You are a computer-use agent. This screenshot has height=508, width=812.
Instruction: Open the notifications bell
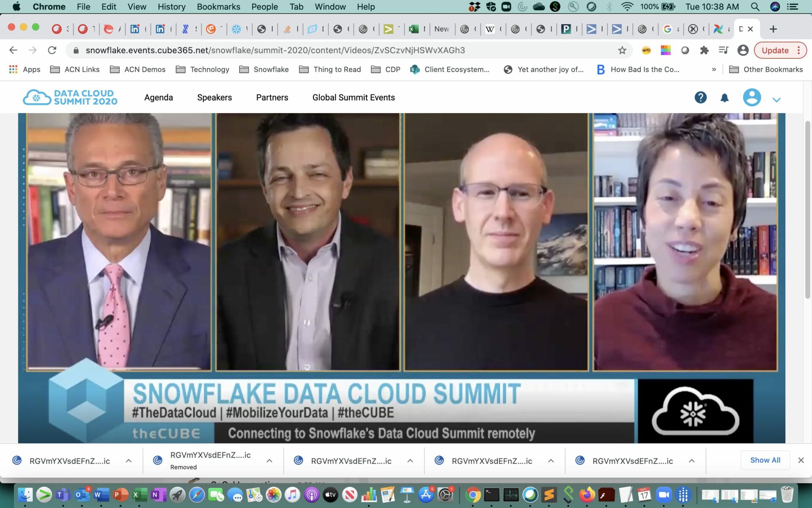click(x=724, y=98)
